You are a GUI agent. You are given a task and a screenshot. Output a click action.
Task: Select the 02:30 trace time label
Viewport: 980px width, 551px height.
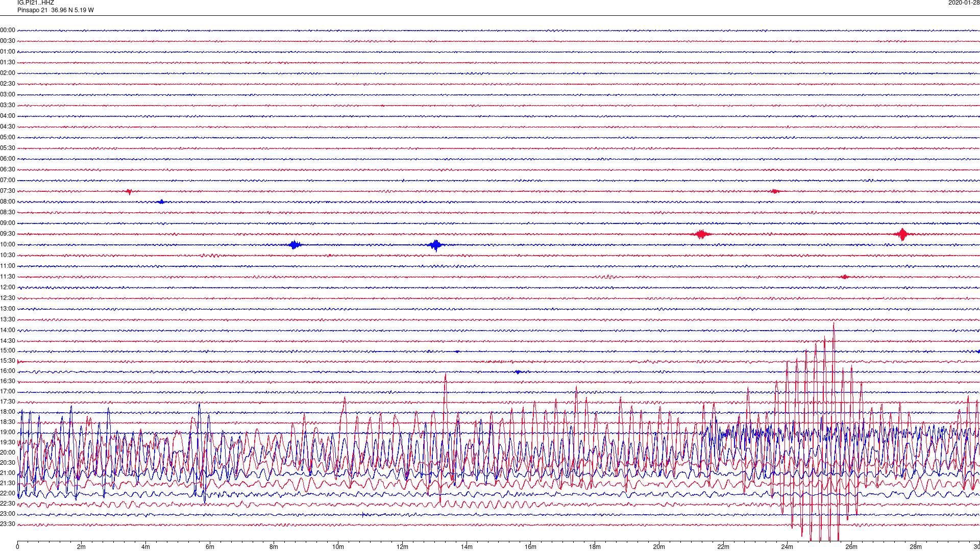(8, 84)
